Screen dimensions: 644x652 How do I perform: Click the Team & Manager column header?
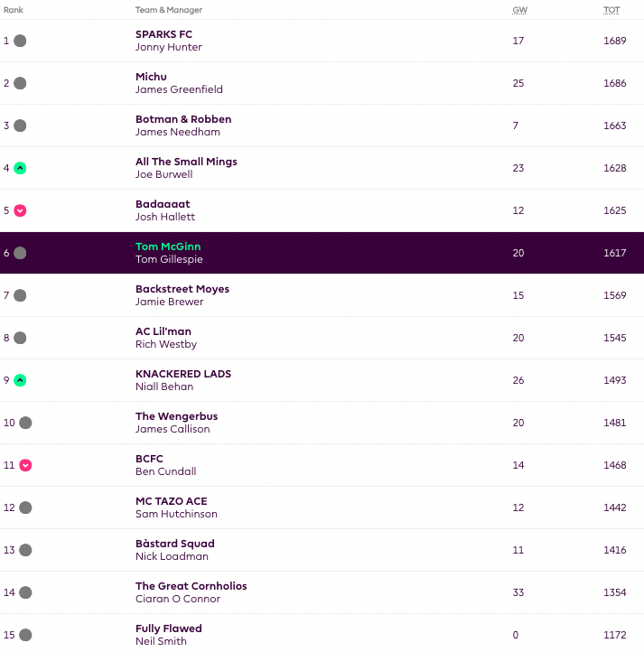[x=169, y=10]
